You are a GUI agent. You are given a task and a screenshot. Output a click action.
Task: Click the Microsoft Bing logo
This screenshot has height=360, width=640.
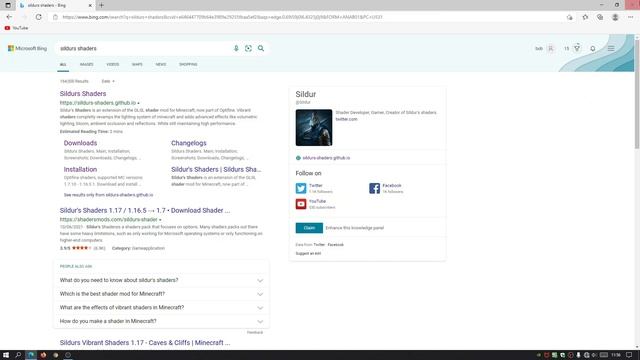coord(27,48)
